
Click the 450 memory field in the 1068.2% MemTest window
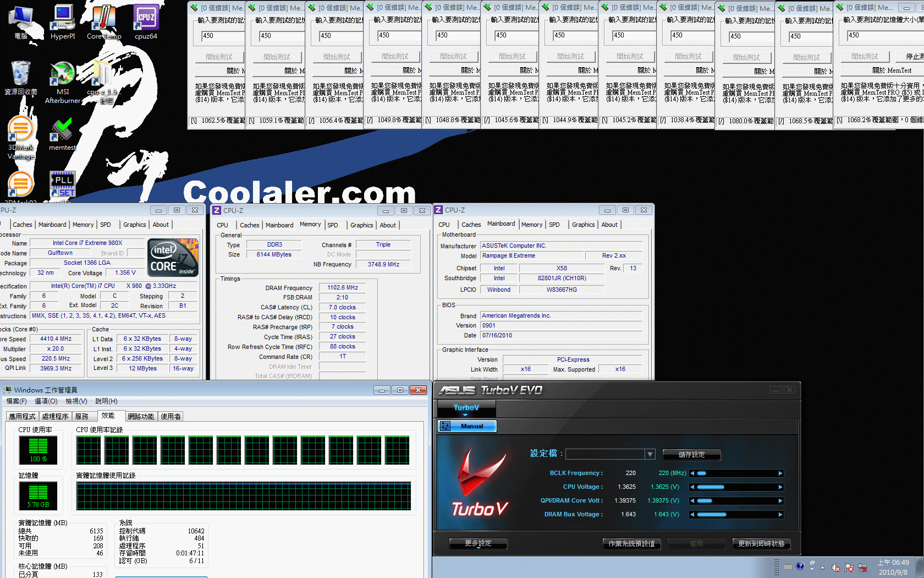coord(885,35)
